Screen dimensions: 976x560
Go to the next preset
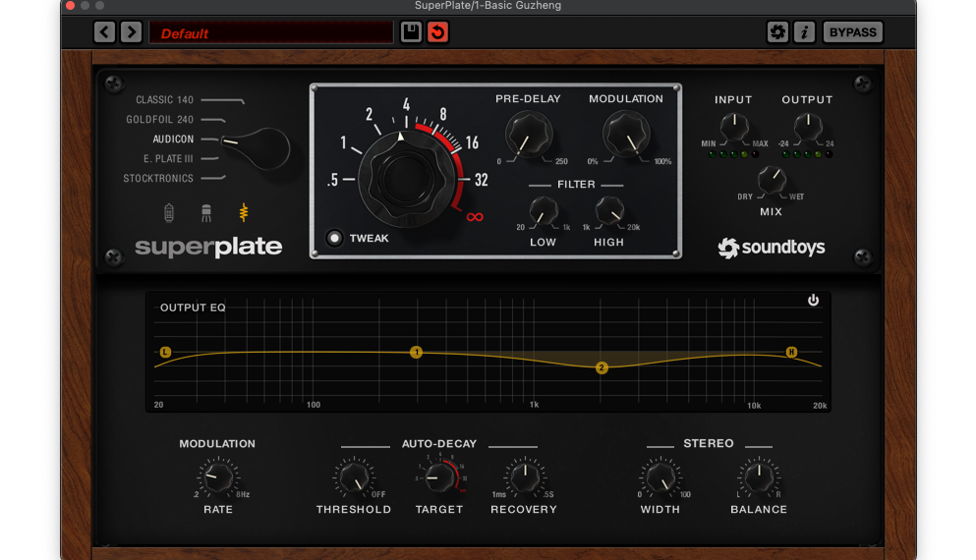[131, 32]
